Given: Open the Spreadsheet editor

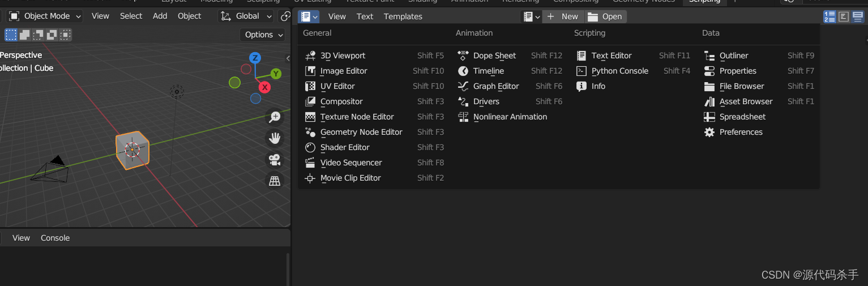Looking at the screenshot, I should pos(759,117).
